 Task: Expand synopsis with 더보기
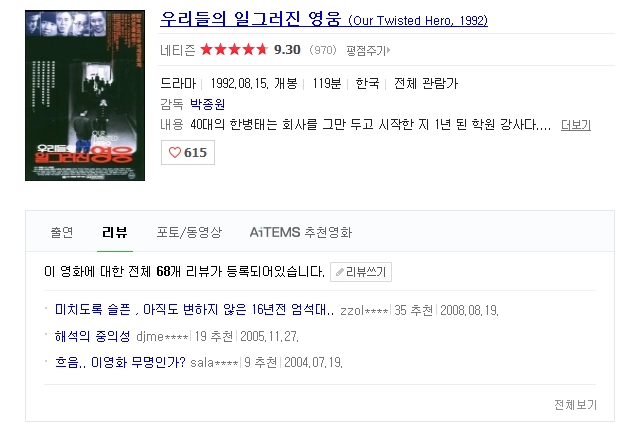point(576,125)
